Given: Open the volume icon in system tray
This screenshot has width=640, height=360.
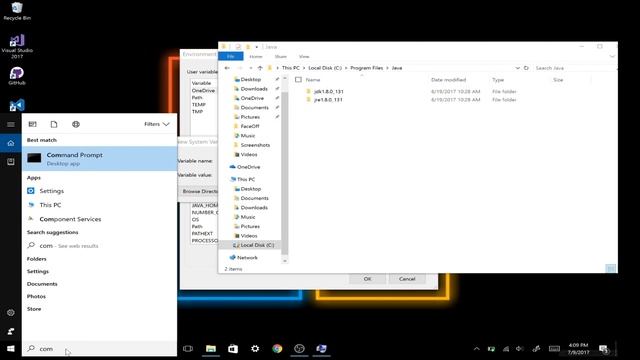Looking at the screenshot, I should coord(520,349).
